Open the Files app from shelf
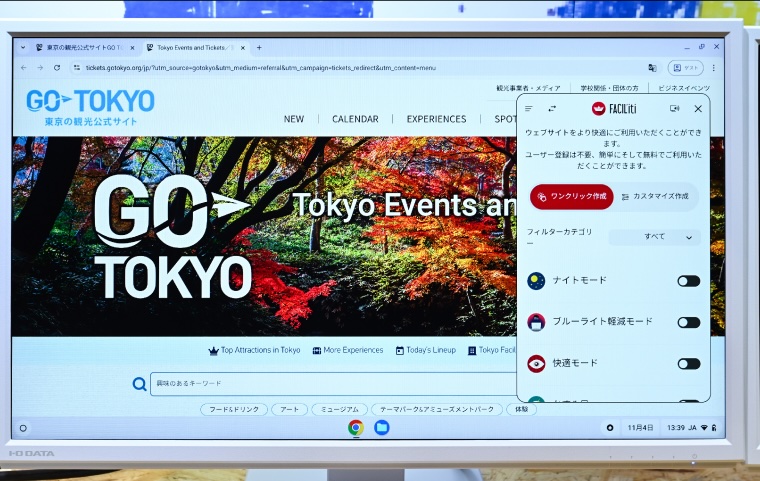This screenshot has height=481, width=760. (x=381, y=427)
